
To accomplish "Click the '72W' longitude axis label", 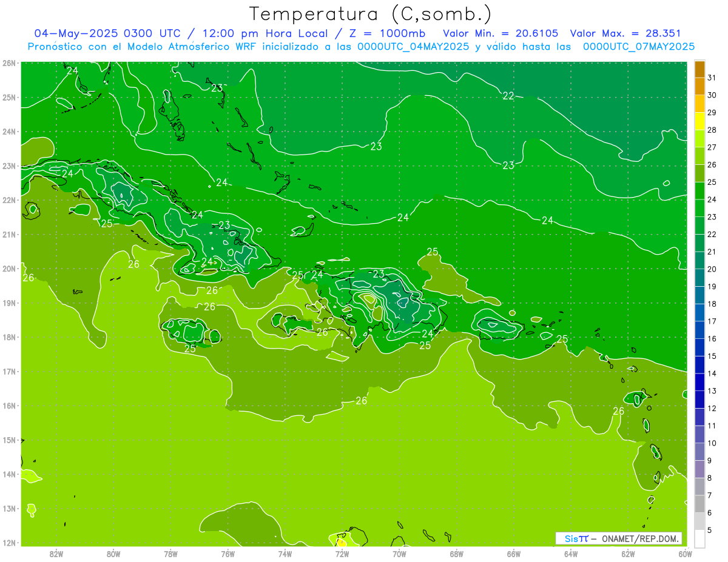I will point(342,554).
